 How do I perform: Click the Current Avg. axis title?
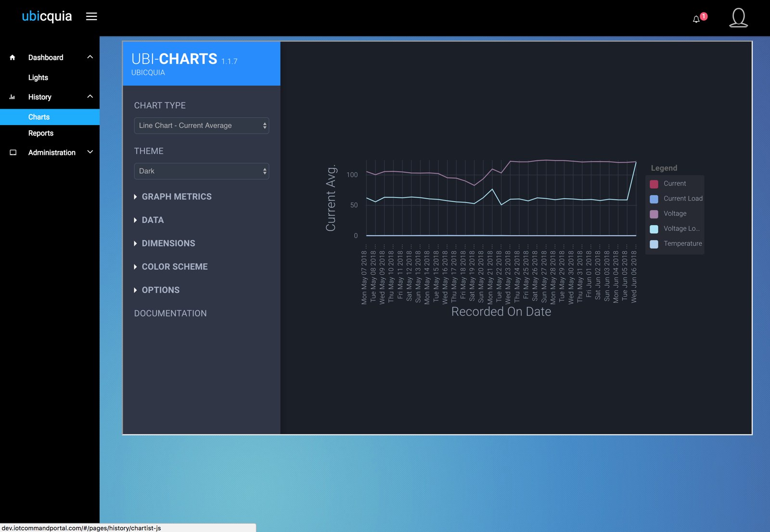331,198
